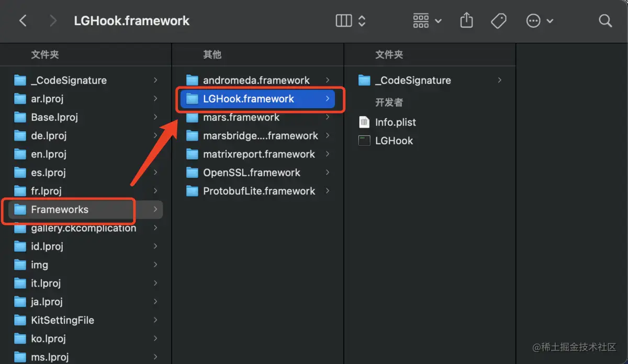
Task: Click the 其他 header in middle column
Action: tap(212, 54)
